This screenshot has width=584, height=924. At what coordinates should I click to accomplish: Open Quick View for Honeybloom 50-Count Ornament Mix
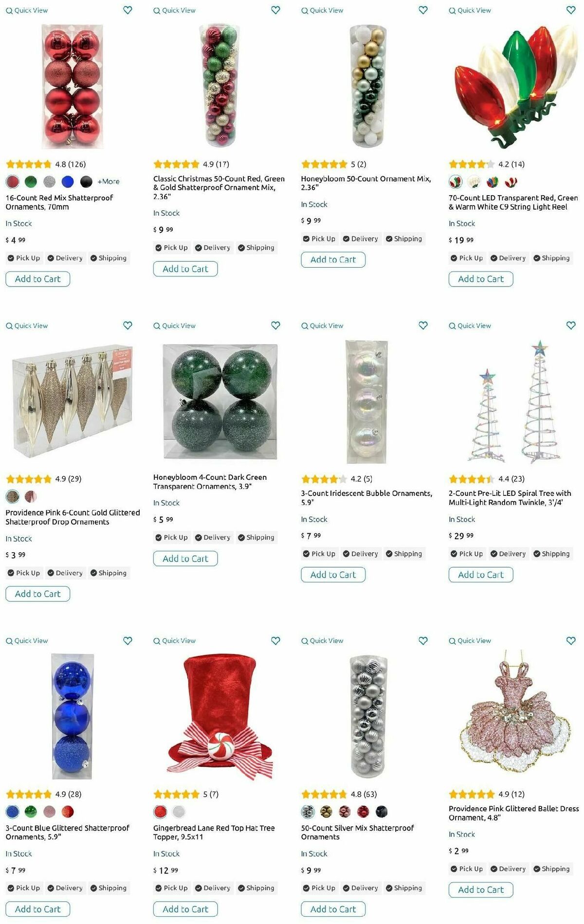tap(322, 10)
